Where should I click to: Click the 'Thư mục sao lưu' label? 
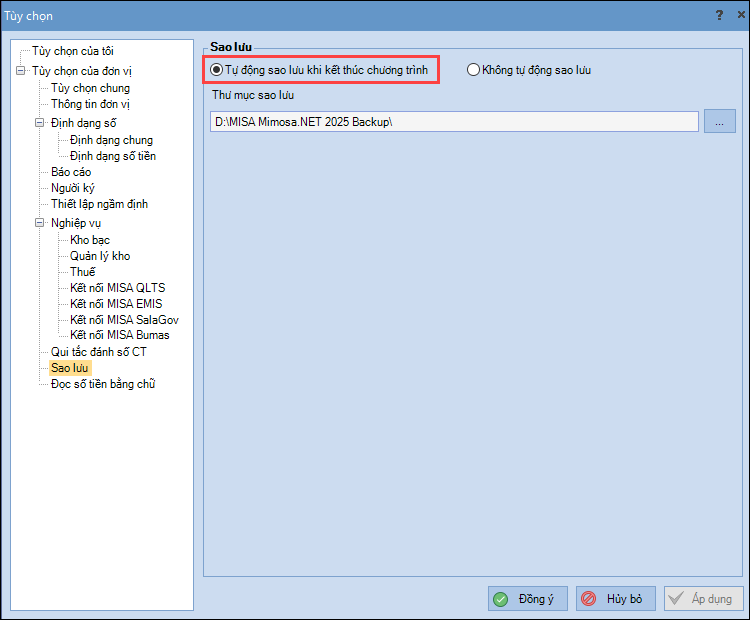[x=253, y=95]
